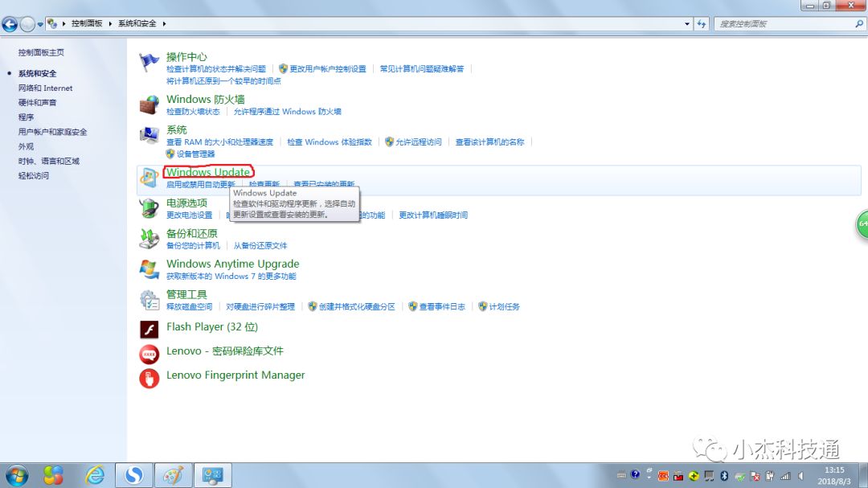The image size is (868, 488).
Task: Click the Control Panel taskbar button
Action: (x=212, y=475)
